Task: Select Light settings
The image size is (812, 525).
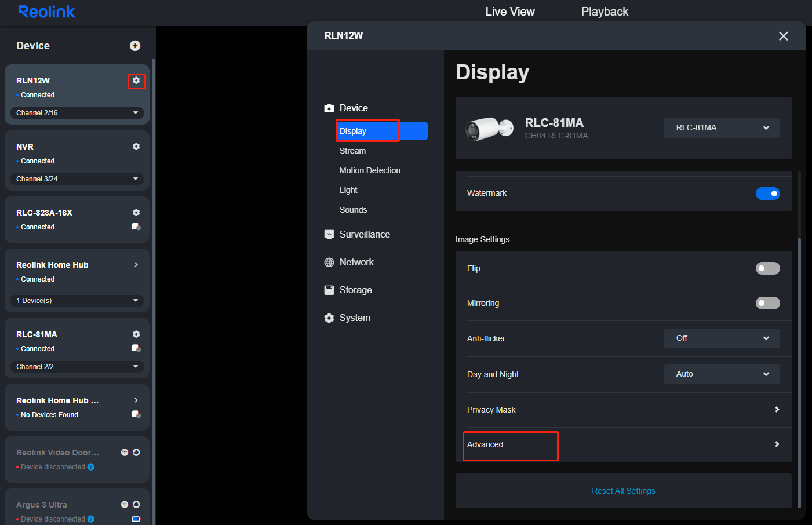Action: (x=348, y=190)
